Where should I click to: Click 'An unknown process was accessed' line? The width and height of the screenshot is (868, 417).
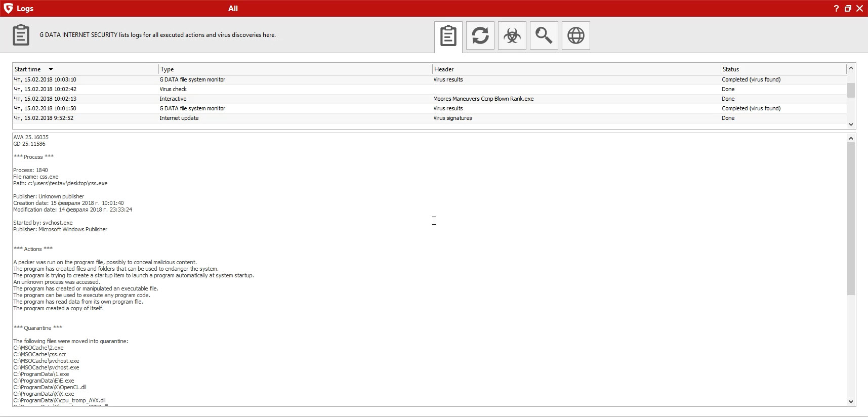point(57,282)
